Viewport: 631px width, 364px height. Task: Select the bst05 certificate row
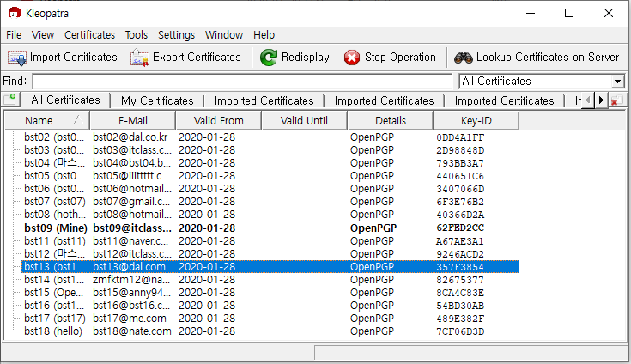tap(270, 176)
